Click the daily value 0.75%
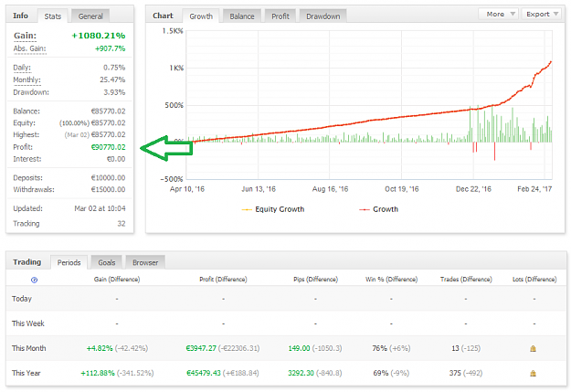This screenshot has width=571, height=392. click(x=114, y=68)
